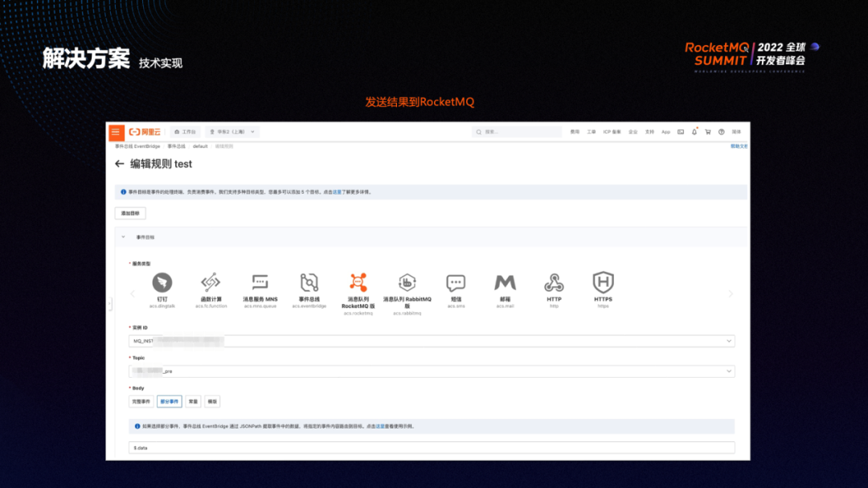Select the 完整事件 body option
The height and width of the screenshot is (488, 868).
[x=141, y=402]
